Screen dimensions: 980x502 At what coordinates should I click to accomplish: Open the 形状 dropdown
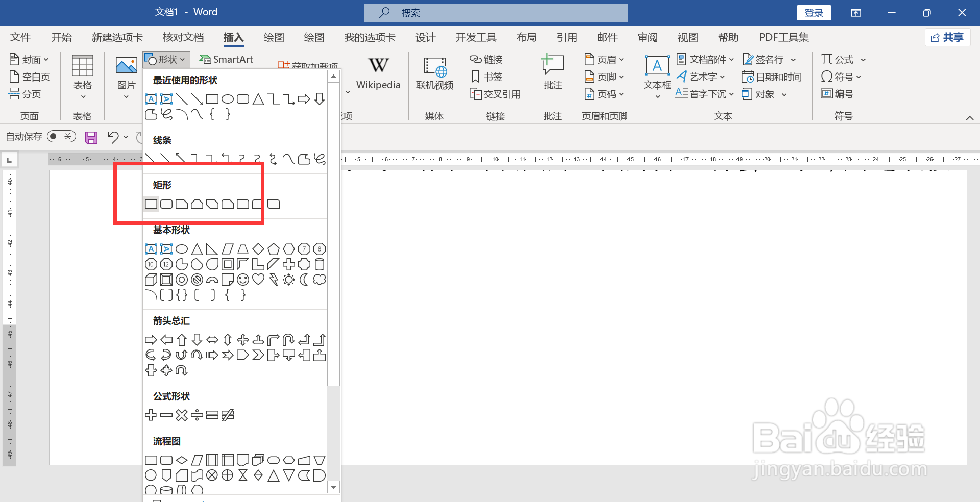pyautogui.click(x=166, y=60)
